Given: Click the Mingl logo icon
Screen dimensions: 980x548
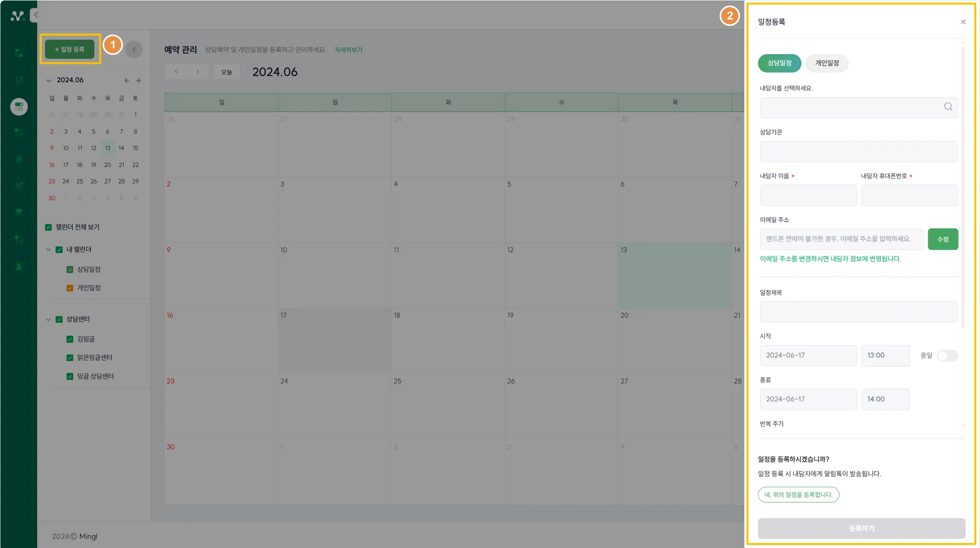Looking at the screenshot, I should tap(17, 15).
